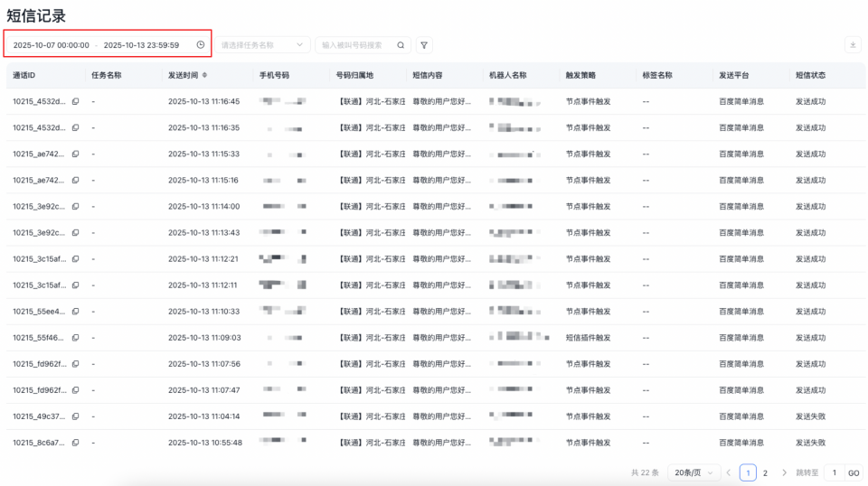This screenshot has height=486, width=868.
Task: Click the 跳转至 page number input
Action: [x=833, y=472]
